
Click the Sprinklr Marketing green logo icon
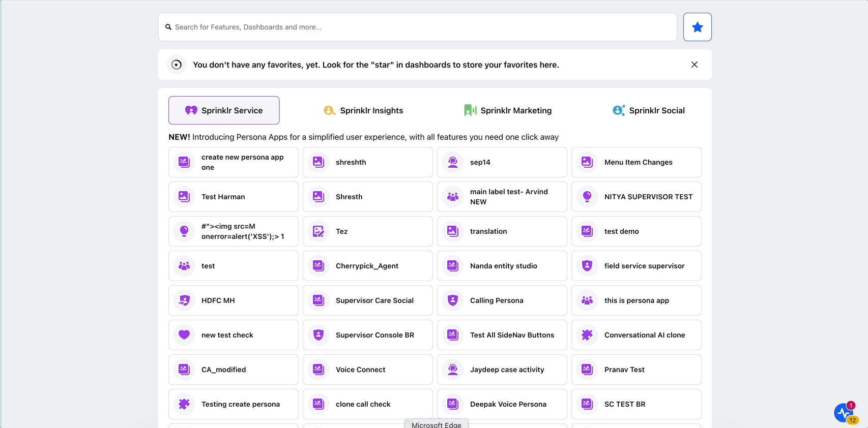pyautogui.click(x=470, y=110)
